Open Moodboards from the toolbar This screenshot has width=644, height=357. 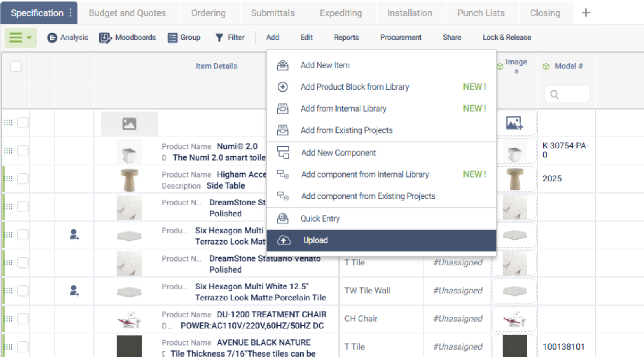128,38
